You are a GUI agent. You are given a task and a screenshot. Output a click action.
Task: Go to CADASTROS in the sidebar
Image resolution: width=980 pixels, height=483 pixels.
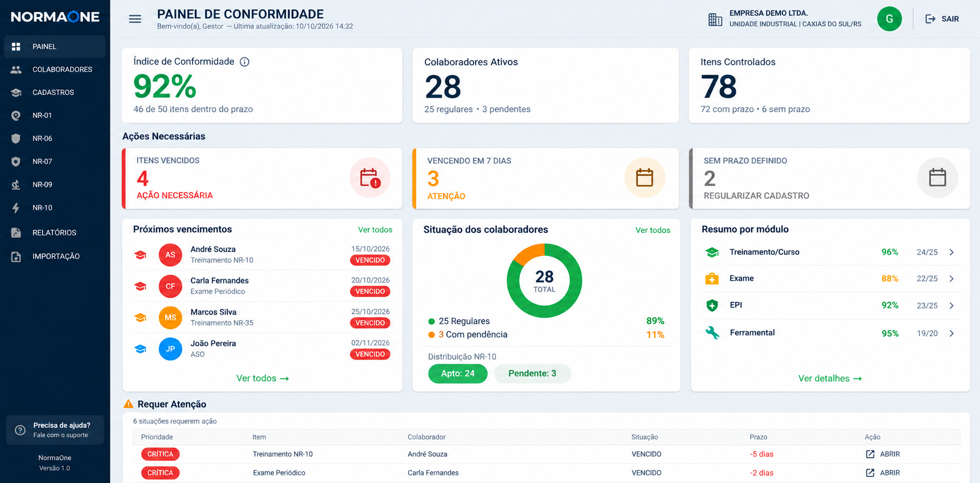pyautogui.click(x=54, y=93)
